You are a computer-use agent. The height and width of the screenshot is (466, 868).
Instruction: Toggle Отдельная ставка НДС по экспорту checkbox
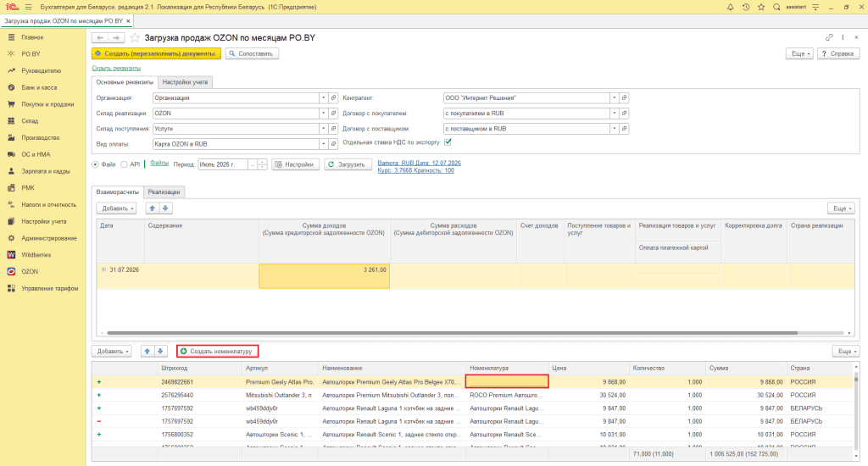448,142
